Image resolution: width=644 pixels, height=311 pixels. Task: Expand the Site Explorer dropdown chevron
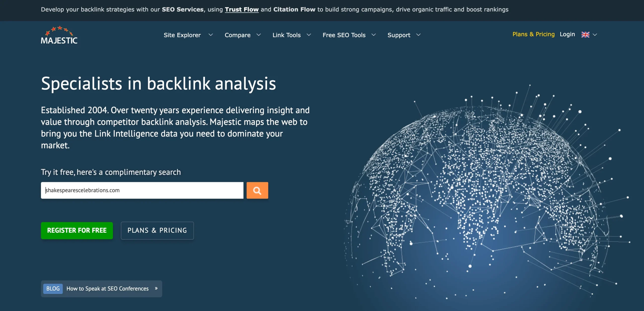pyautogui.click(x=211, y=35)
